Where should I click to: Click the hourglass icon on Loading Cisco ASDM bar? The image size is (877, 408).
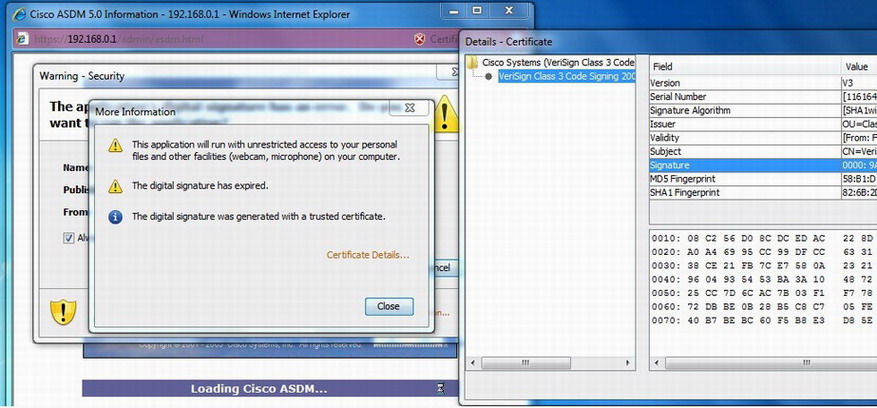coord(441,388)
